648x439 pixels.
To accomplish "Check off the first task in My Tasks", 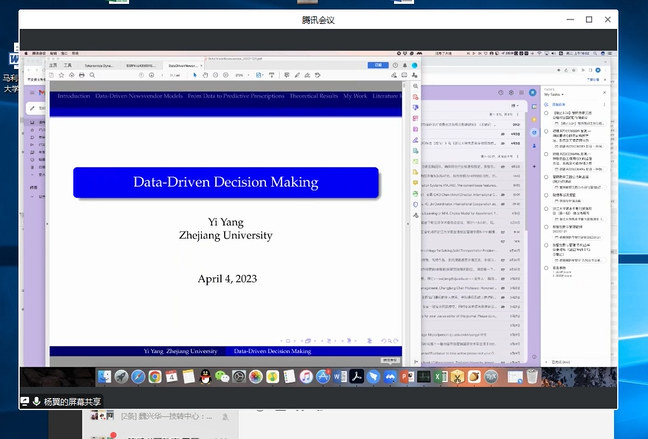I will pyautogui.click(x=546, y=114).
